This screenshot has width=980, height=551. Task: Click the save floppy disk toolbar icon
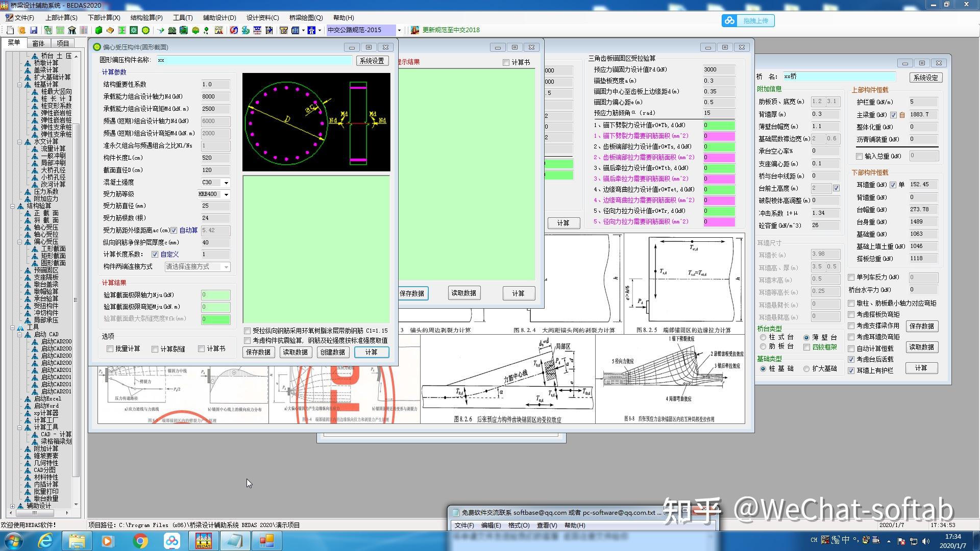point(34,30)
